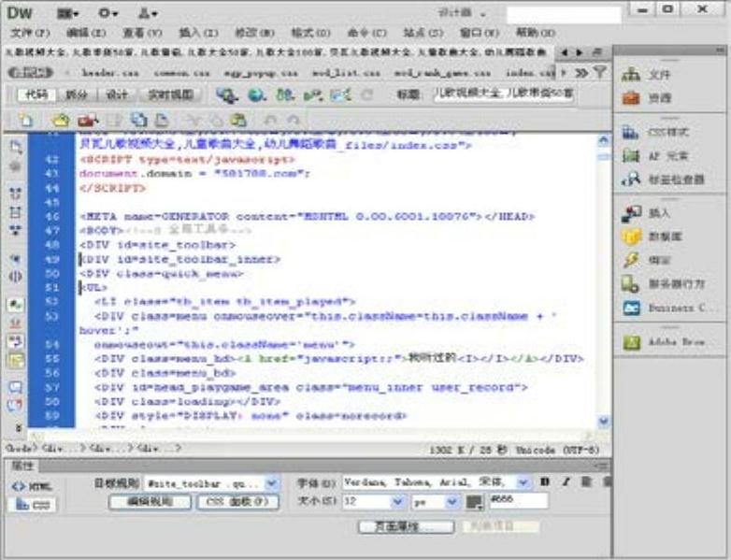Click the Undo arrow icon
731x560 pixels.
point(270,121)
